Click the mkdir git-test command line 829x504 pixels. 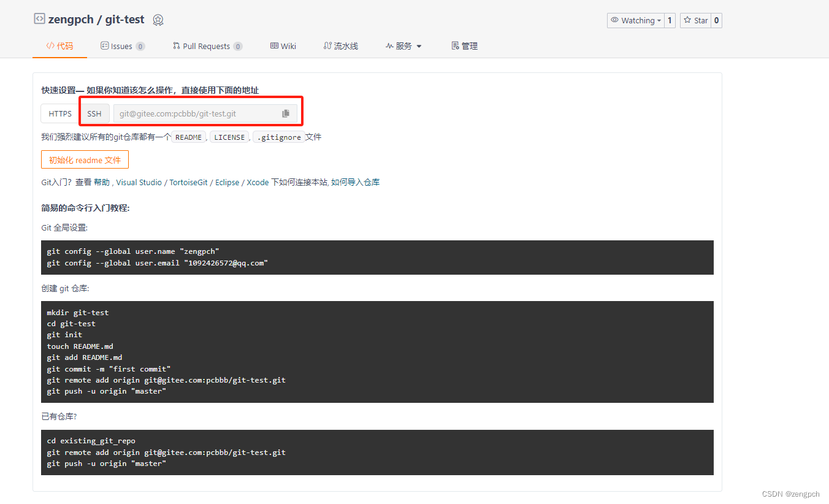(x=78, y=313)
